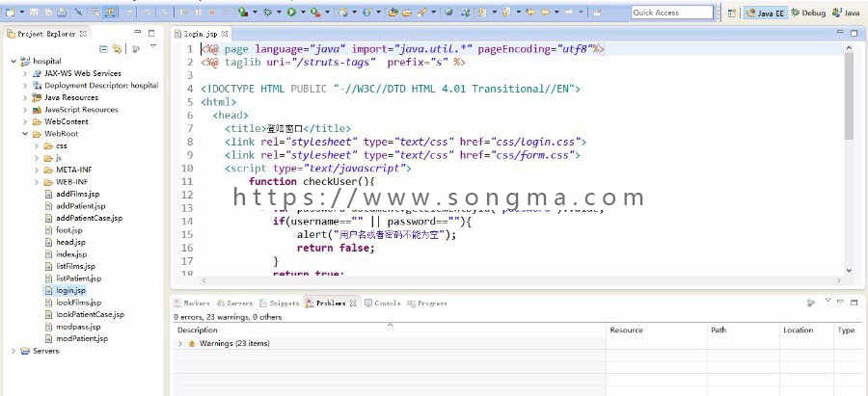Click the New file wizard toolbar icon
The width and height of the screenshot is (868, 396).
[x=10, y=12]
